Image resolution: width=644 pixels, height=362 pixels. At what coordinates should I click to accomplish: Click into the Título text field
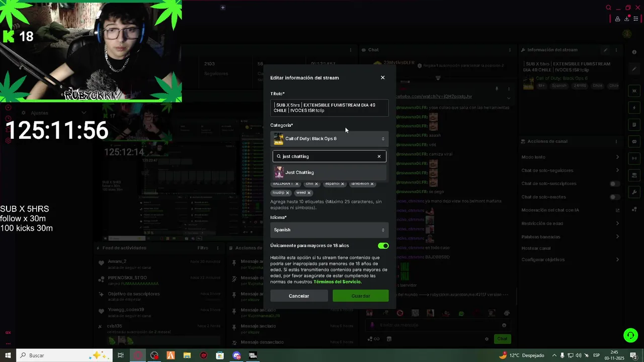point(329,108)
